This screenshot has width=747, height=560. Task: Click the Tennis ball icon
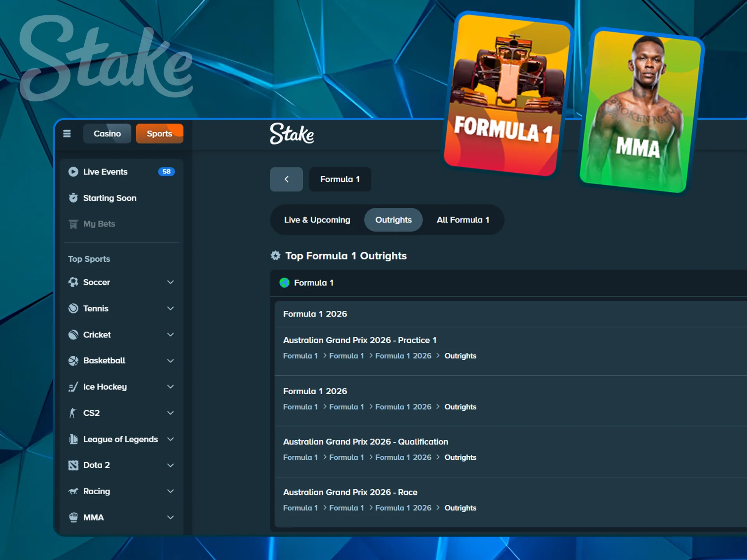(x=73, y=308)
